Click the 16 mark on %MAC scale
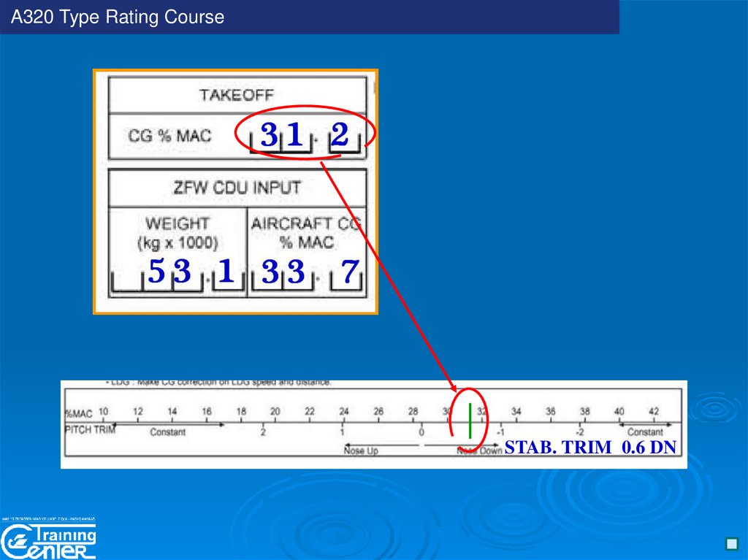Image resolution: width=748 pixels, height=560 pixels. point(207,411)
